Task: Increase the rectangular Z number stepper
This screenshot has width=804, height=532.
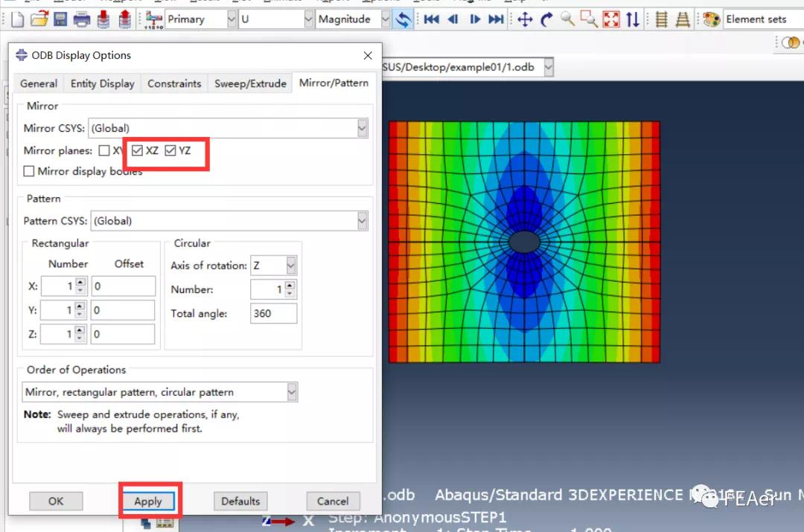Action: pos(80,330)
